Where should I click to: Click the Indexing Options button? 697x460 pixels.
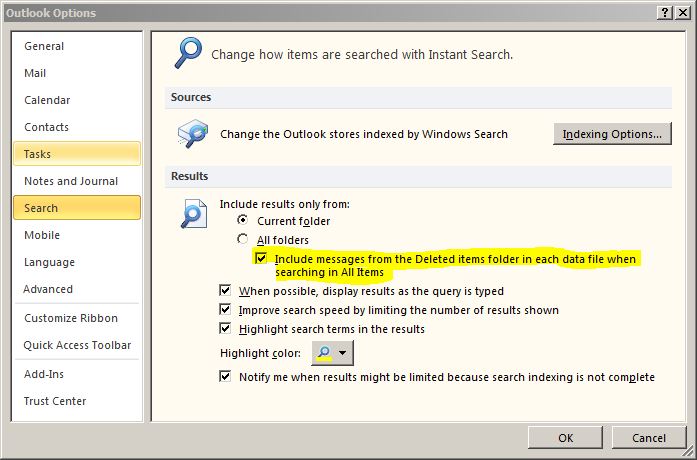pos(612,134)
